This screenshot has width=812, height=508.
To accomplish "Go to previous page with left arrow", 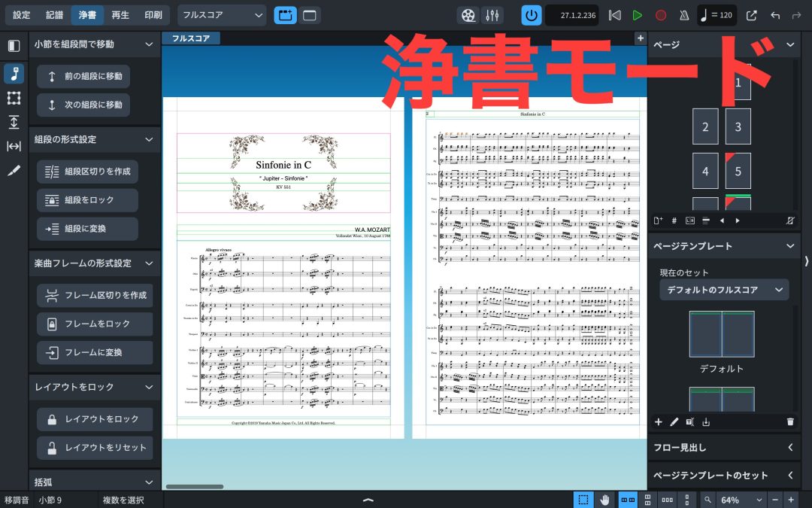I will click(x=722, y=221).
